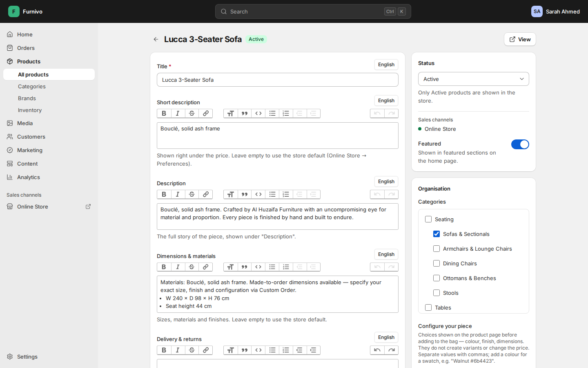Increase indent in Delivery & returns toolbar
The height and width of the screenshot is (368, 588).
[314, 350]
